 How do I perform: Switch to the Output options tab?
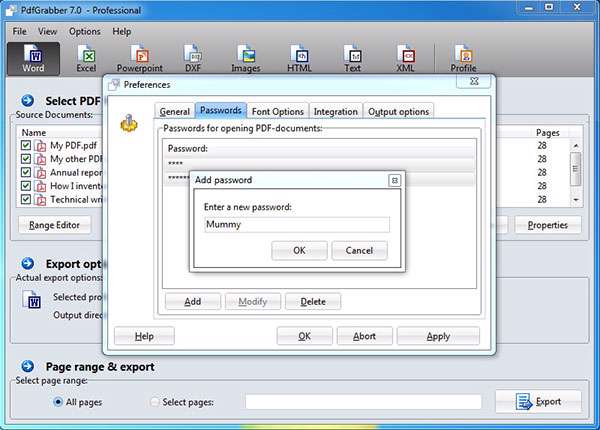pos(398,111)
